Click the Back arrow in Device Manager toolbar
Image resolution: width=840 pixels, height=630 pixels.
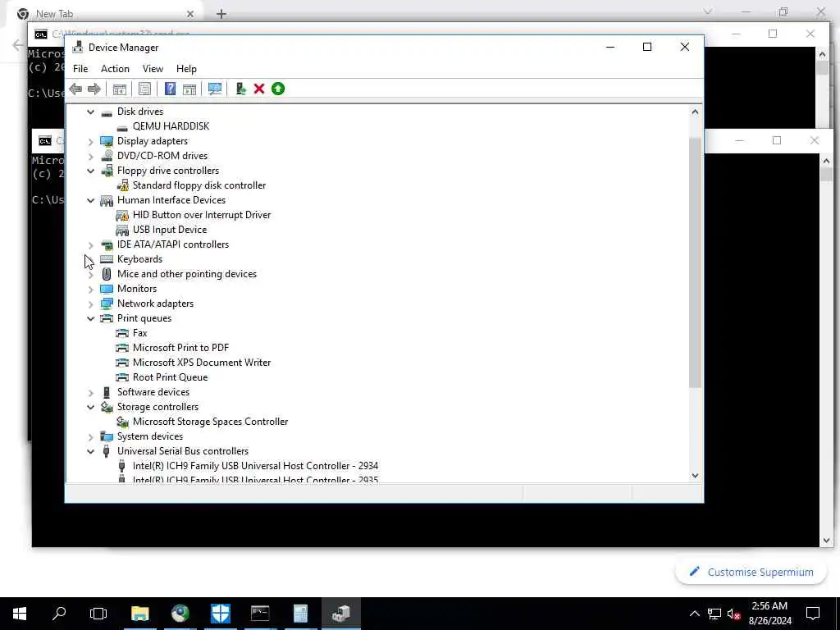(75, 89)
